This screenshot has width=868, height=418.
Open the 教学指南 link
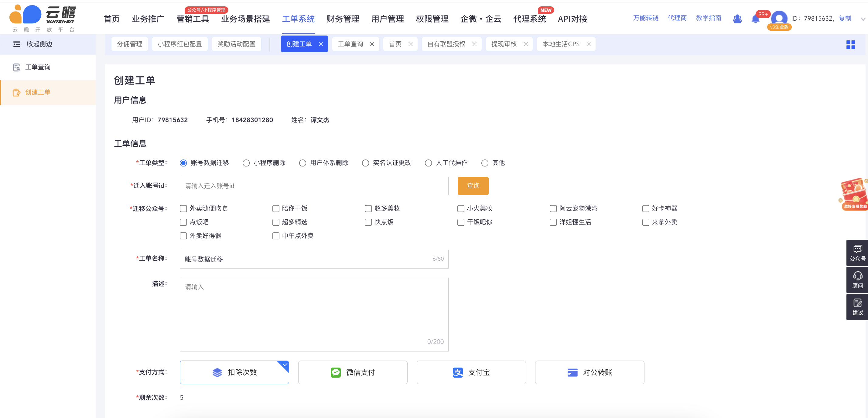(x=709, y=18)
